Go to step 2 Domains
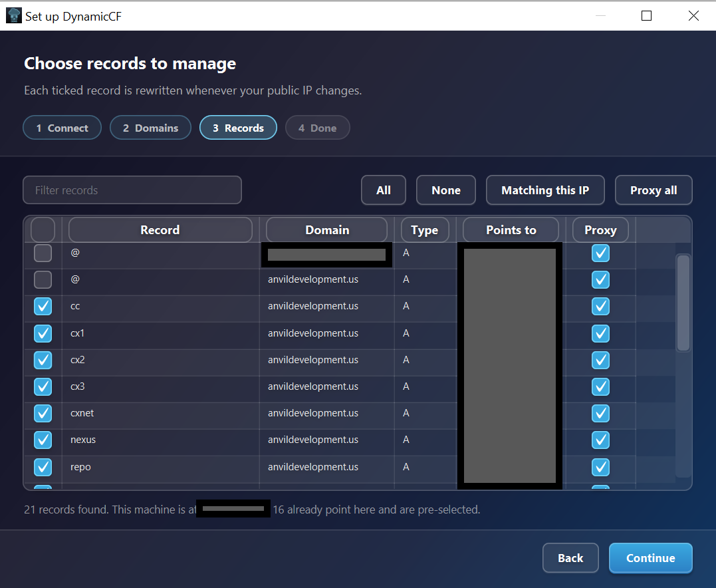 pos(150,128)
